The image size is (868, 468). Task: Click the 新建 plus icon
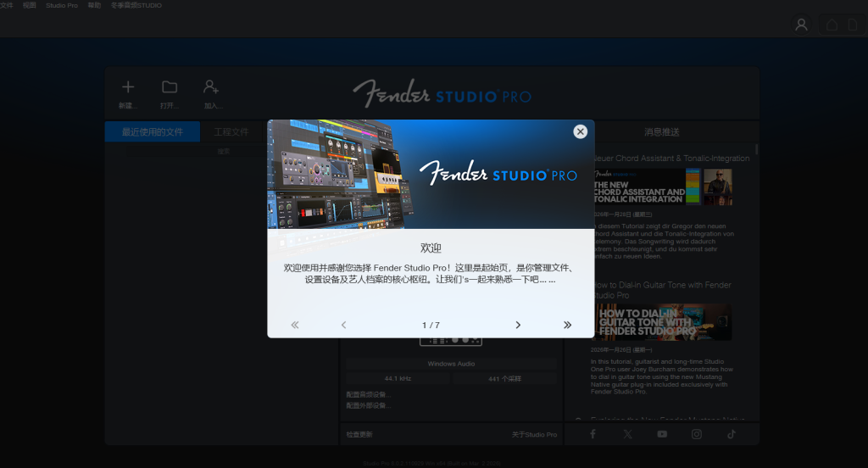pos(128,87)
